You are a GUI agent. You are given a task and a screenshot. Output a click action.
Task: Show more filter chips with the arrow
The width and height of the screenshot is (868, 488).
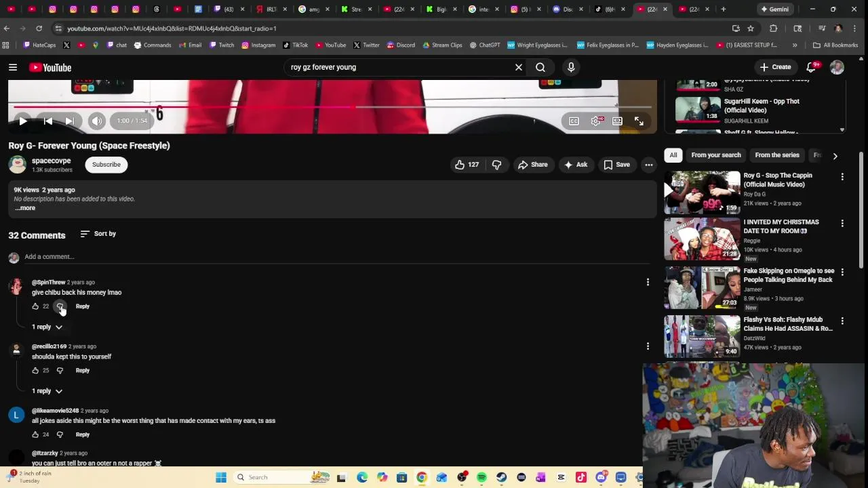click(835, 156)
